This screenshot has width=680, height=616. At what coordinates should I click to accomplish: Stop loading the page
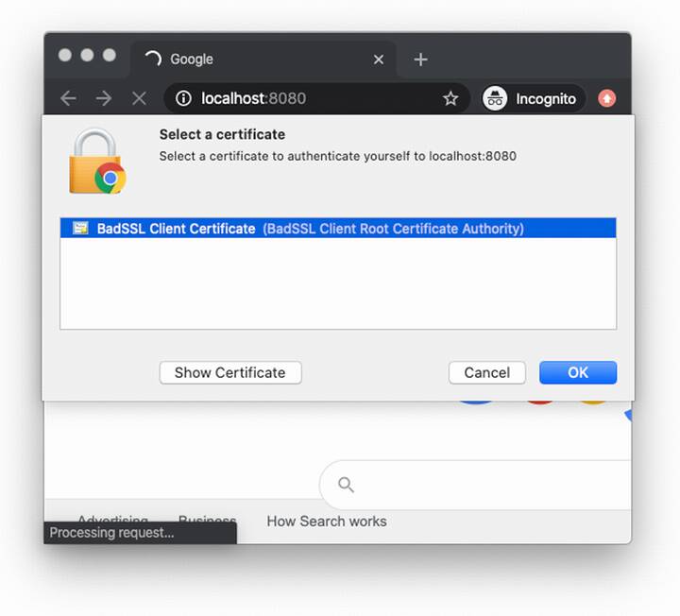139,98
